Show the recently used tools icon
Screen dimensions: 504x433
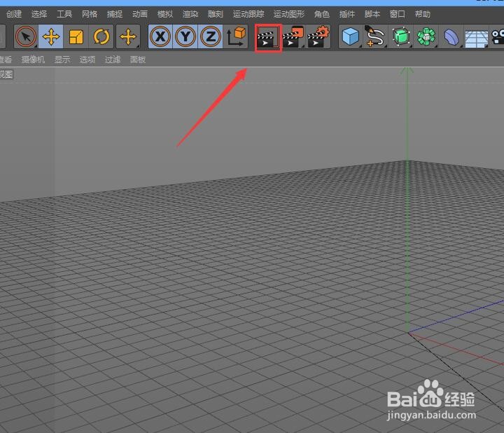(128, 36)
